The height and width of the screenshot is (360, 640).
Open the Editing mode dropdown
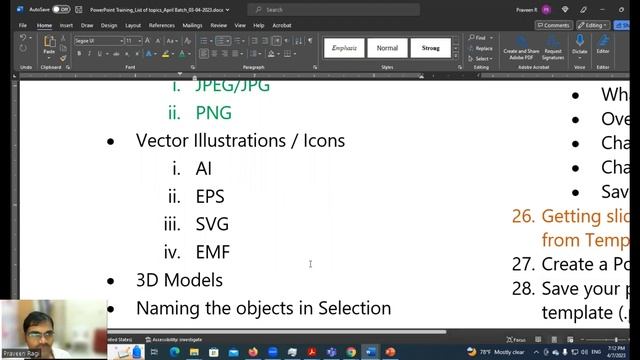click(593, 25)
